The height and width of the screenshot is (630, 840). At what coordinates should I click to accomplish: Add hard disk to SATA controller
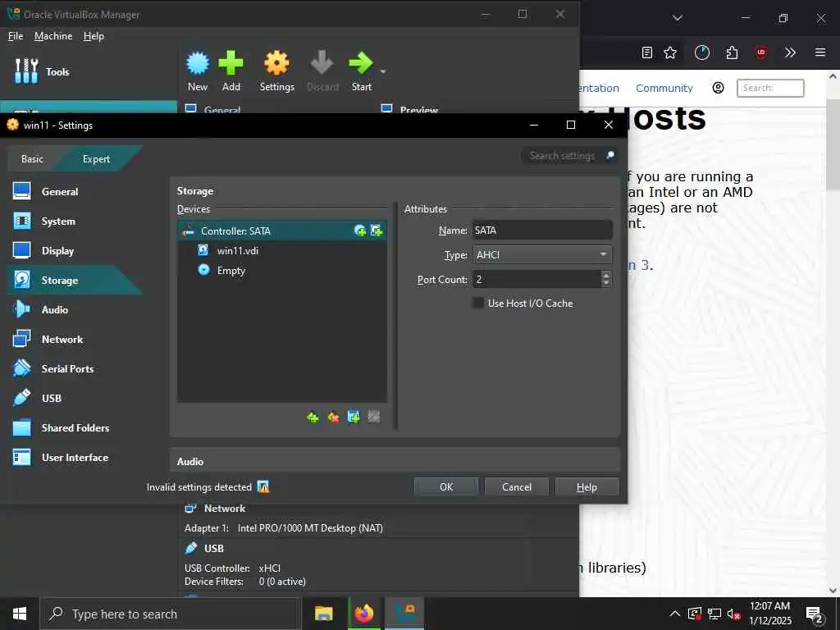pyautogui.click(x=377, y=231)
